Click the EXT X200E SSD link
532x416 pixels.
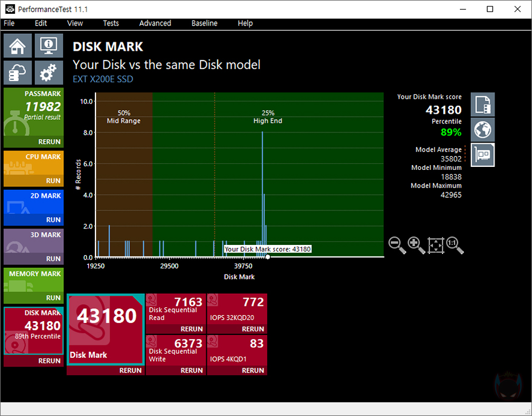tap(103, 79)
